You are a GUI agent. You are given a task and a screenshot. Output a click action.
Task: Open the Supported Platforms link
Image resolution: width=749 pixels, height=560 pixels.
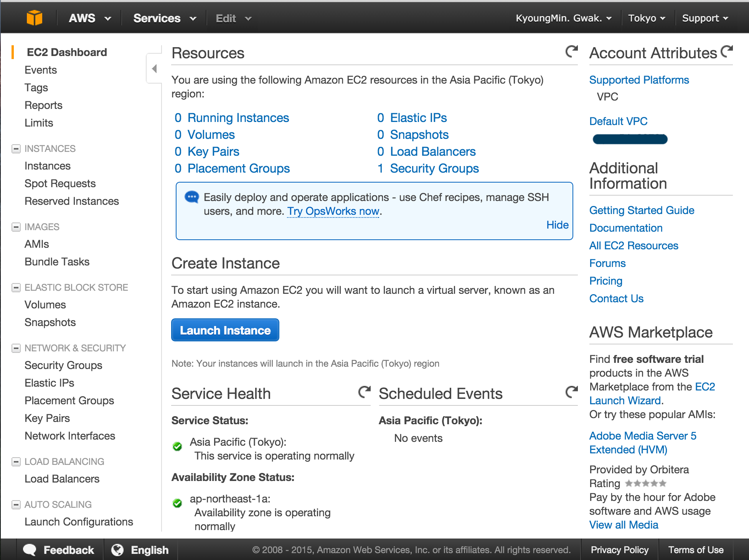coord(639,80)
